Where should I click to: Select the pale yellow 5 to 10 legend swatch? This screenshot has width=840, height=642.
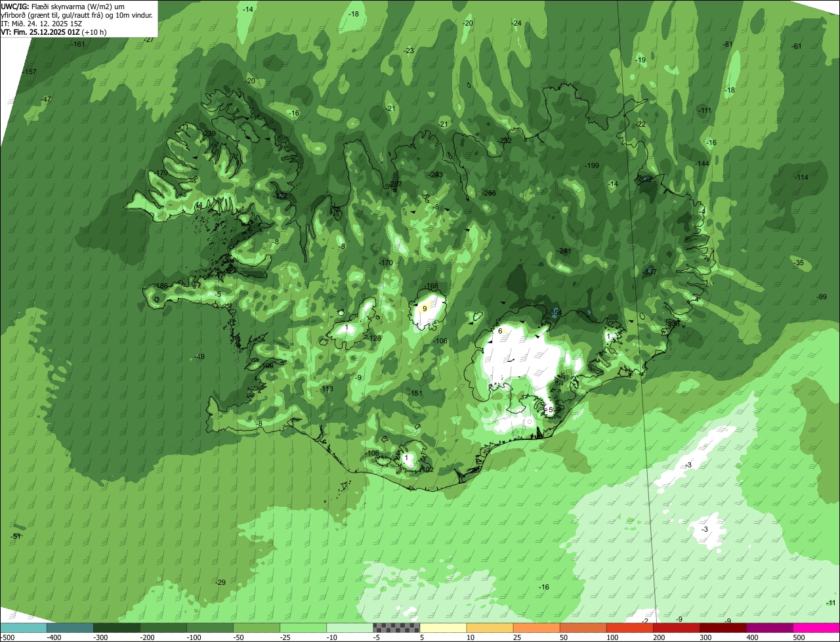443,628
